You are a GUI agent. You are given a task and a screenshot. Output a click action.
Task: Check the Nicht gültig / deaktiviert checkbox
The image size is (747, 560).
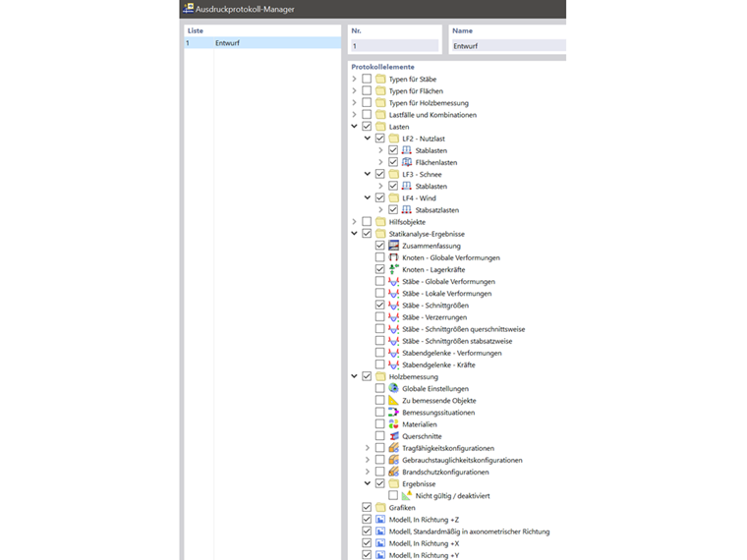393,495
